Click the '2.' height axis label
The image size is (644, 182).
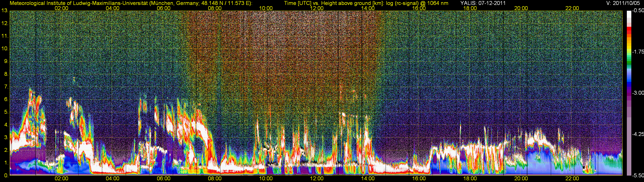(x=6, y=150)
